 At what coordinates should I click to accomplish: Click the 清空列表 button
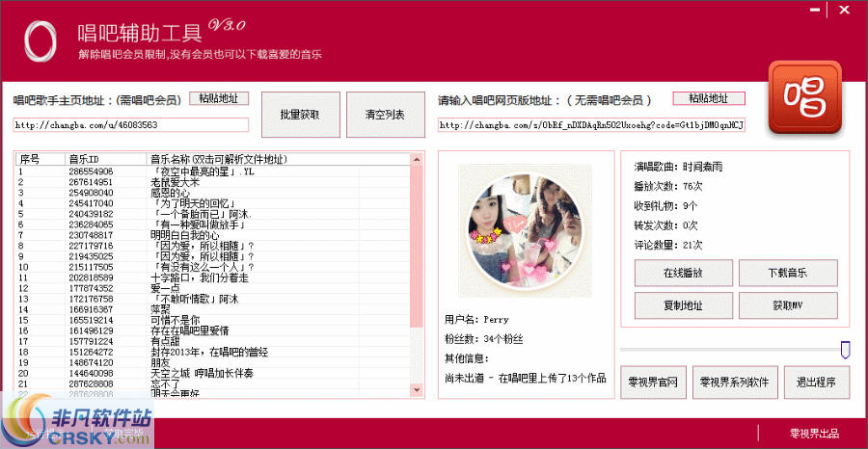[385, 115]
